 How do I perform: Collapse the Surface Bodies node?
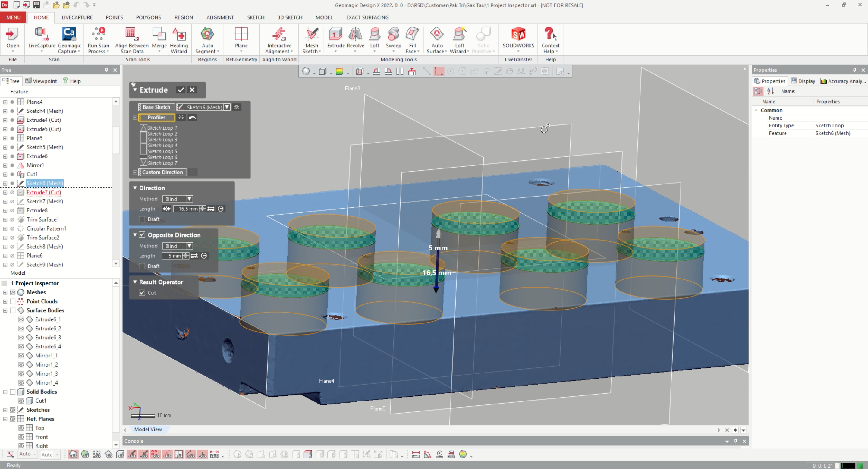[x=5, y=311]
